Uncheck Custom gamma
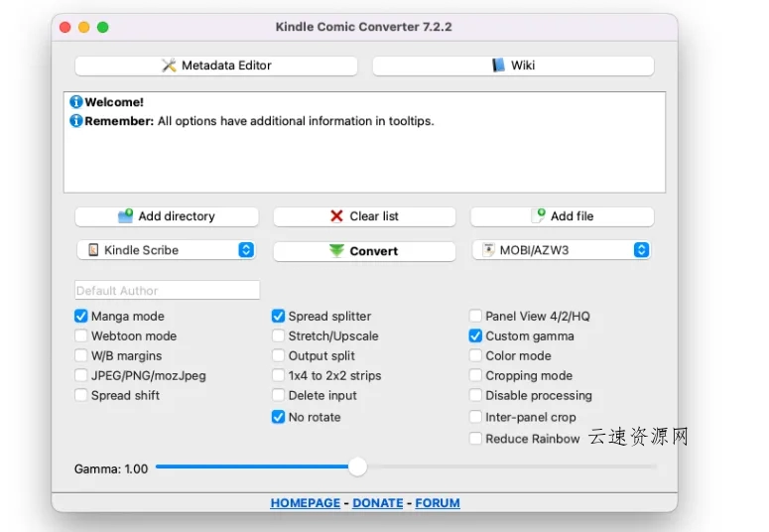Viewport: 769px width, 532px height. tap(475, 335)
